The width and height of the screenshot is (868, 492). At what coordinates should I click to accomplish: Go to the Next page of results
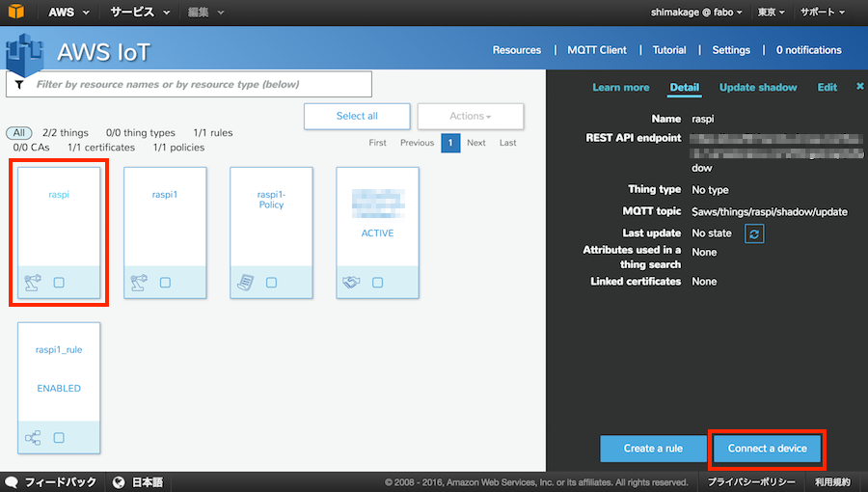pyautogui.click(x=476, y=143)
